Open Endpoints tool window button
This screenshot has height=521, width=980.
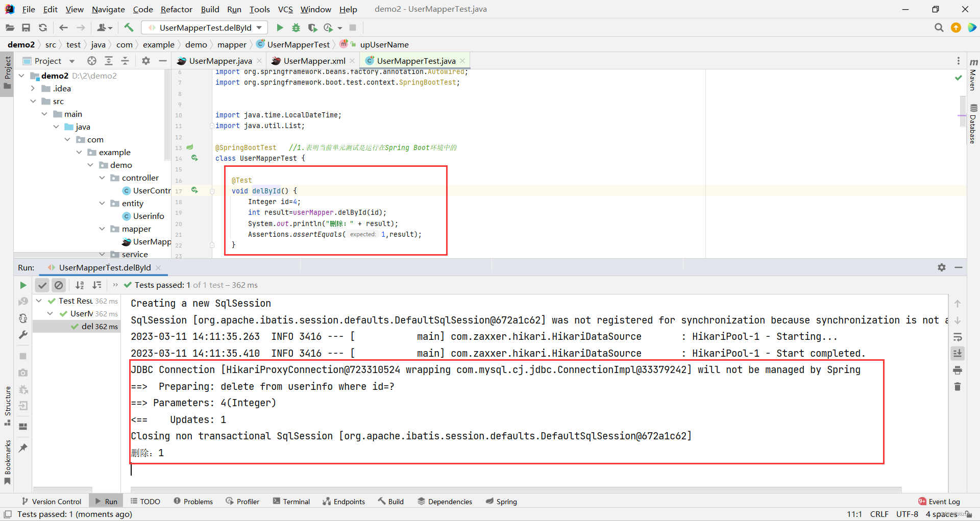click(x=344, y=502)
